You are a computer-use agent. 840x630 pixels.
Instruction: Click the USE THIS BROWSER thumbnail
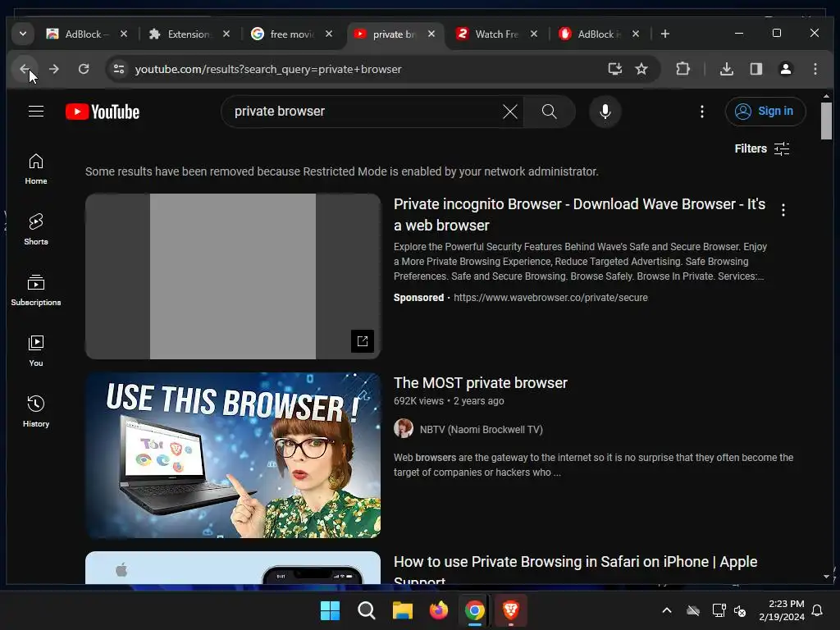(x=232, y=454)
